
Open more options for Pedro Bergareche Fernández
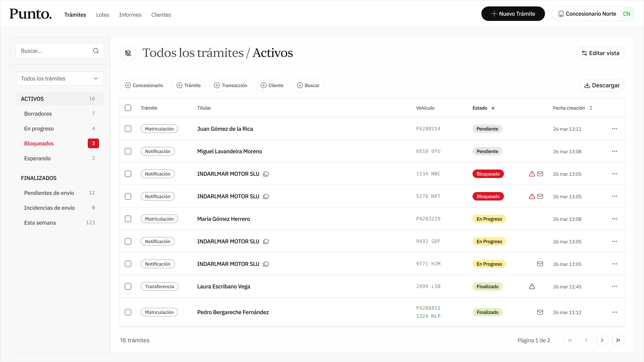[x=614, y=312]
